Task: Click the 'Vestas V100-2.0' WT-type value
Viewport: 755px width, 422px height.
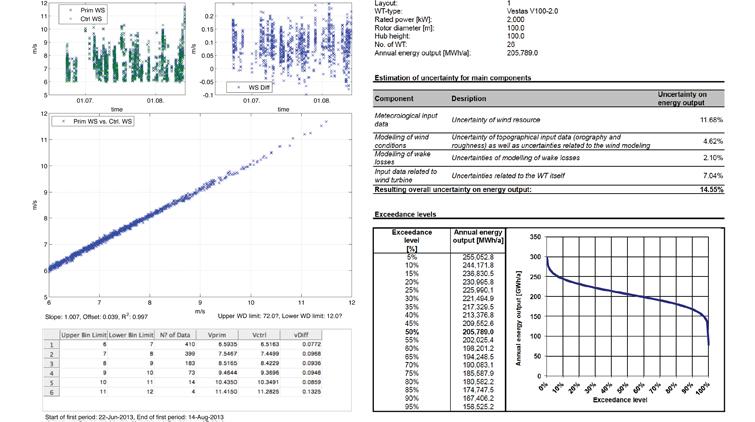Action: 533,11
